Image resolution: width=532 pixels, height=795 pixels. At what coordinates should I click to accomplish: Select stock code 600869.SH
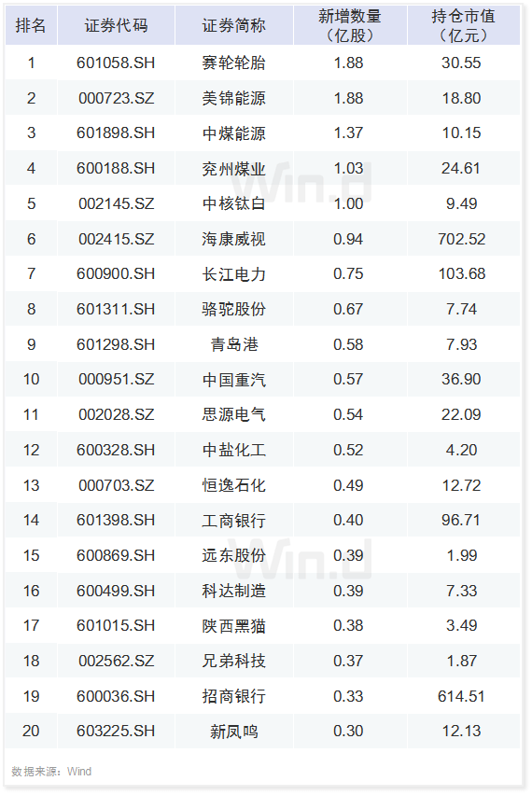coord(116,556)
